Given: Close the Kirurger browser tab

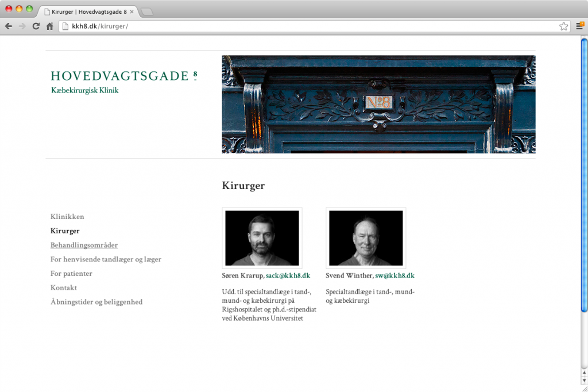Looking at the screenshot, I should (x=131, y=11).
